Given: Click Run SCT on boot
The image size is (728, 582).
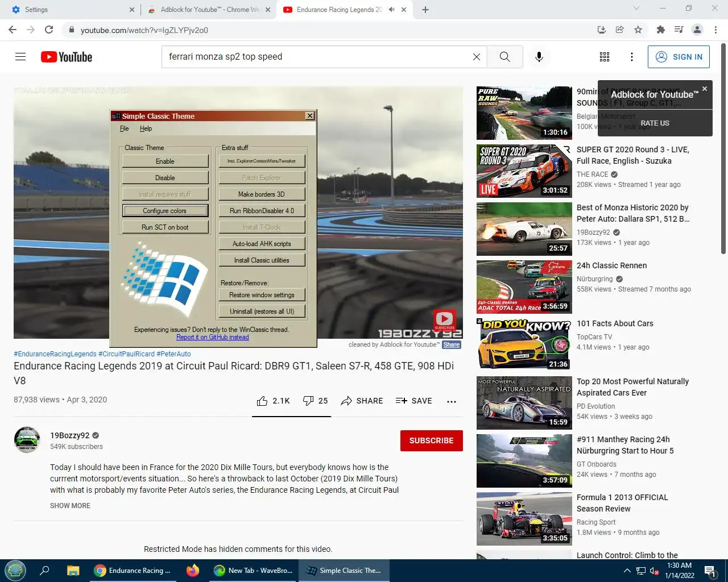Looking at the screenshot, I should click(x=165, y=227).
